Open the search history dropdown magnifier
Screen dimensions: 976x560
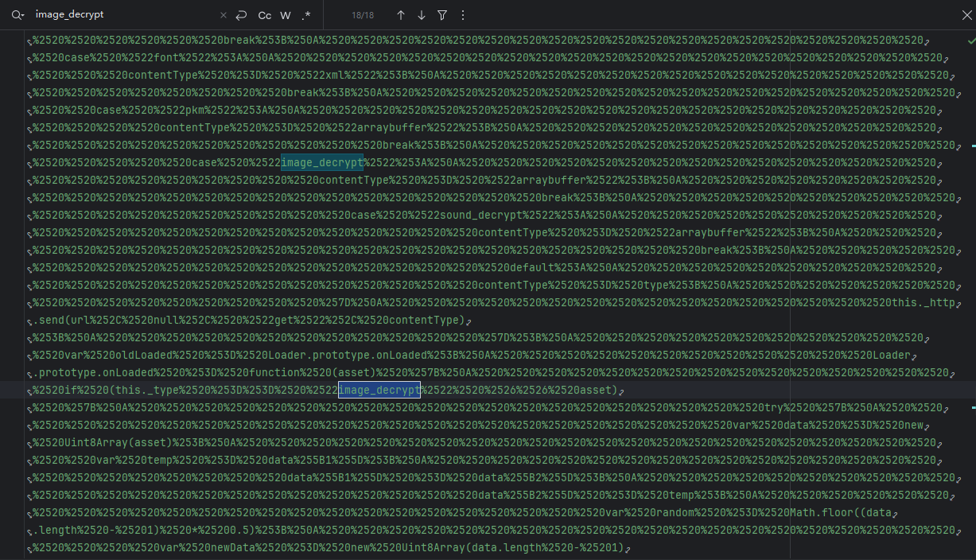tap(18, 15)
